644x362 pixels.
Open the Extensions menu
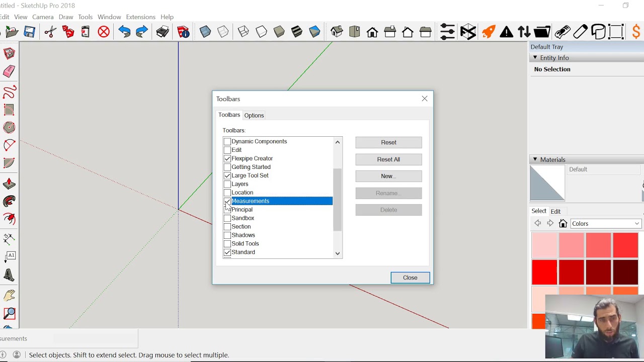tap(140, 17)
